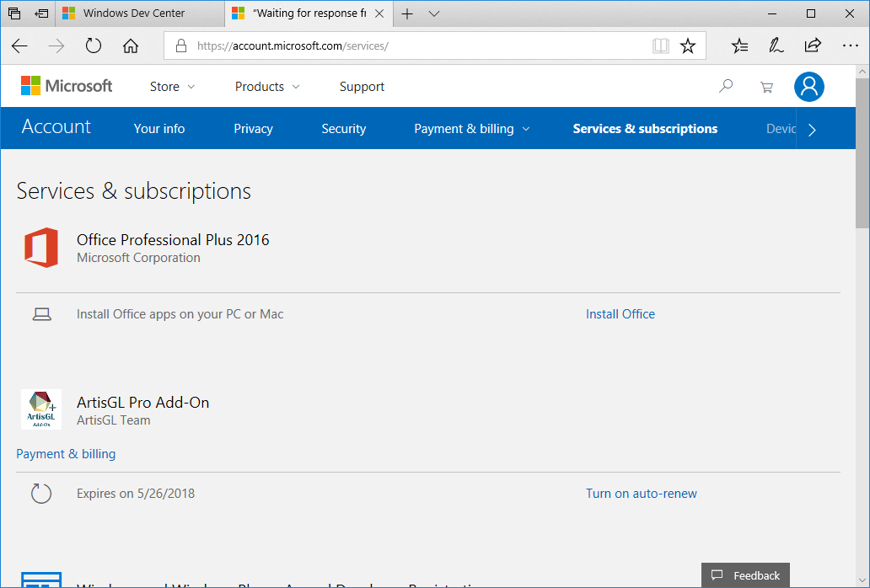Viewport: 870px width, 588px height.
Task: Click the 'Expires on 5/26/2018' text
Action: tap(136, 494)
